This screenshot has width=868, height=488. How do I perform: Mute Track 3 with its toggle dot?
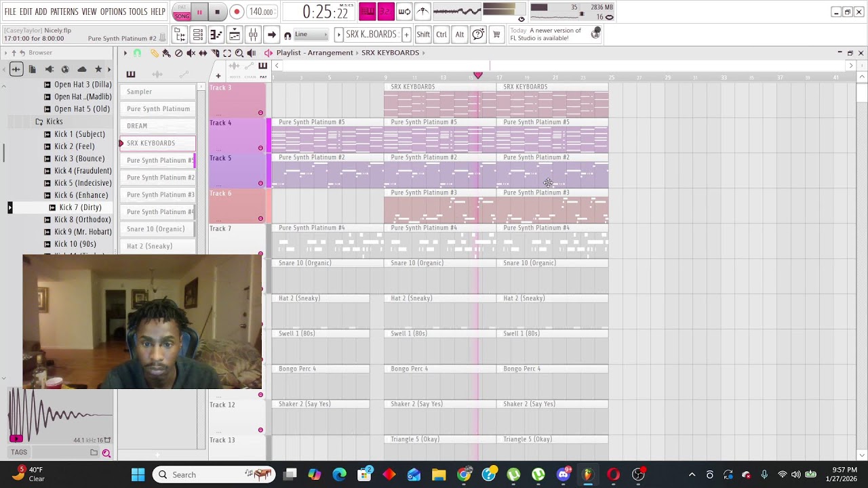point(260,113)
